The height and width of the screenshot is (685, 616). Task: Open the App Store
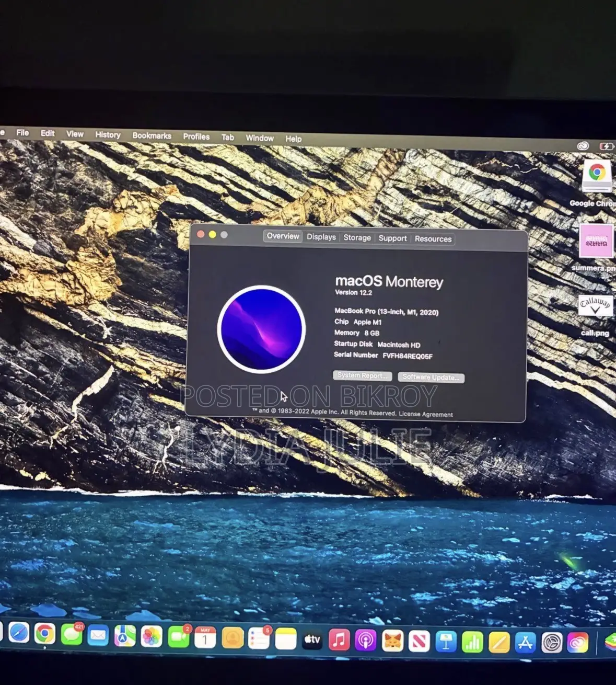pos(525,643)
